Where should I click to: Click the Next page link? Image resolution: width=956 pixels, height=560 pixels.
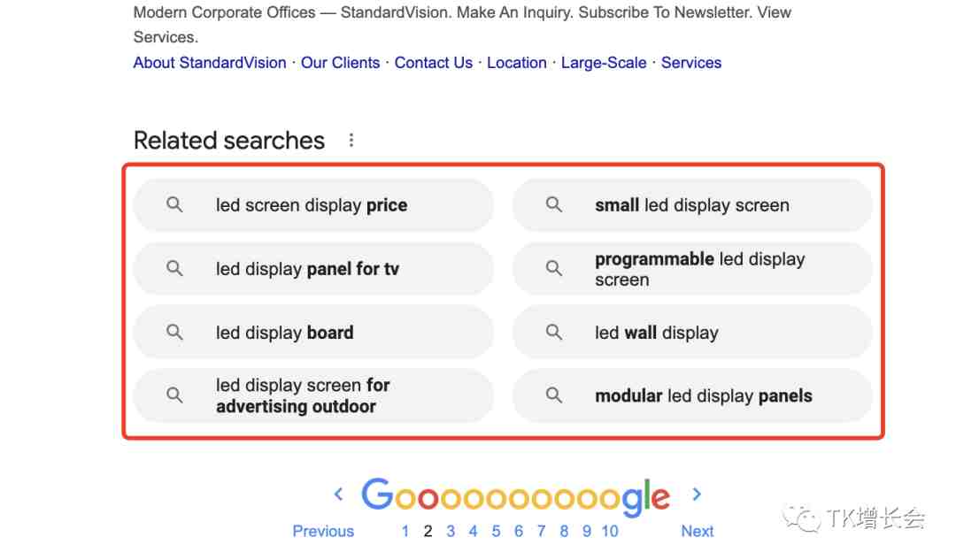[x=698, y=531]
